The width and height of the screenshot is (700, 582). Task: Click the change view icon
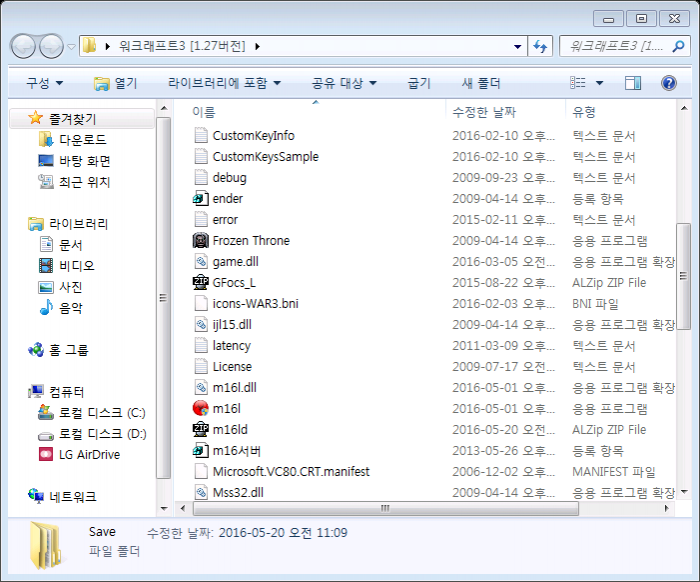coord(578,83)
